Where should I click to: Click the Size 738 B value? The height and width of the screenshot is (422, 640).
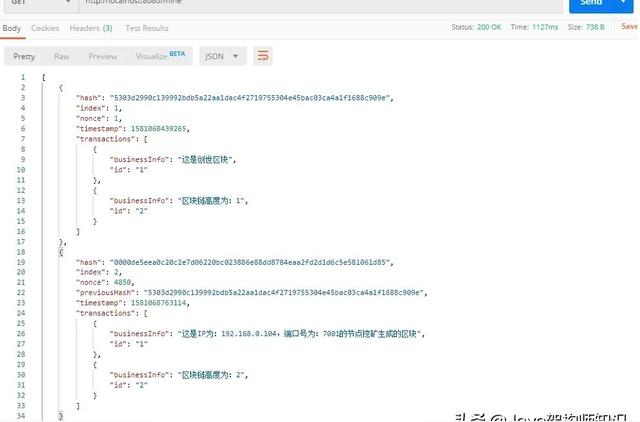[586, 27]
